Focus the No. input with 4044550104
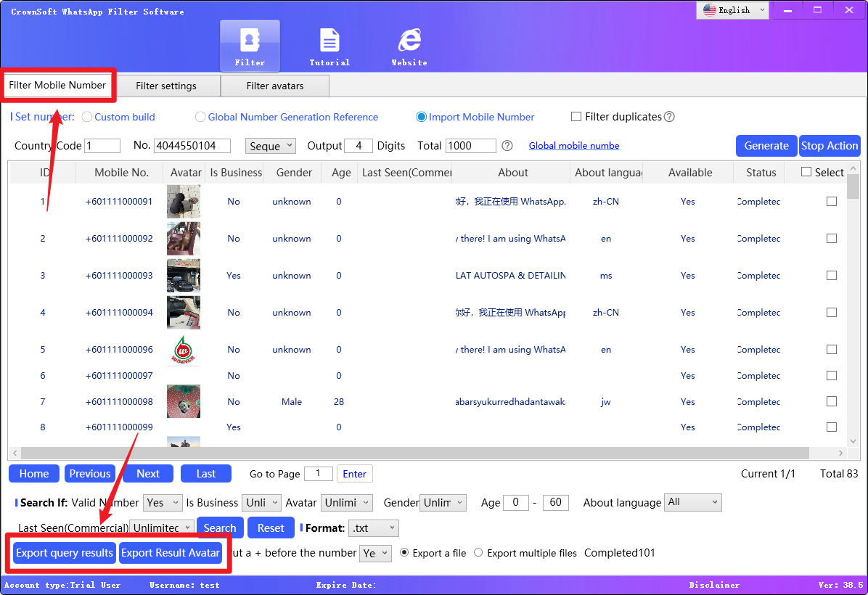 192,146
